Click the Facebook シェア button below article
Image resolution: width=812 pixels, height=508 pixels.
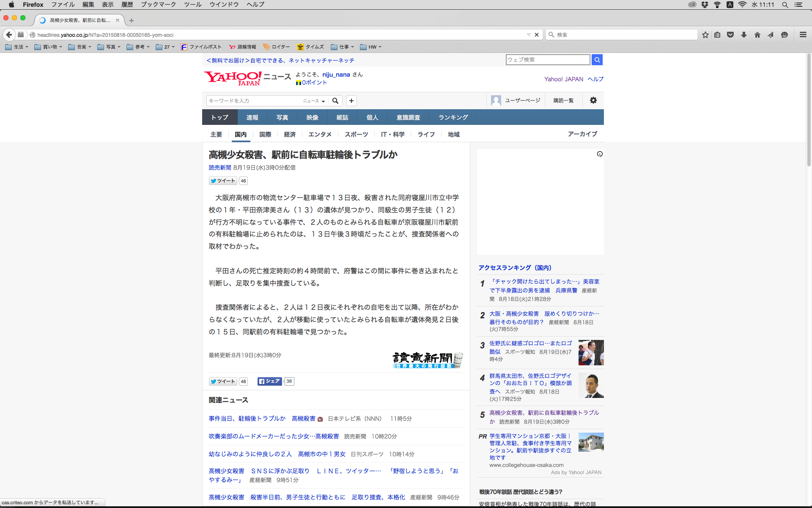tap(269, 381)
